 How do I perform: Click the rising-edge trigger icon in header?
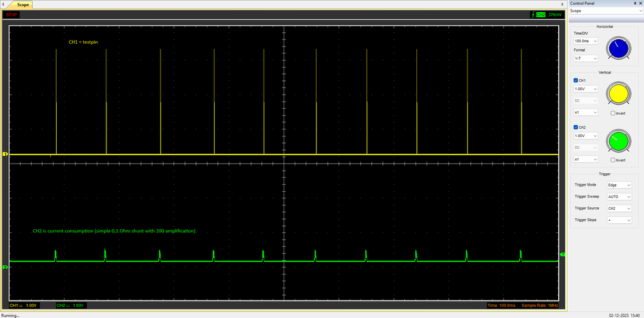[532, 15]
